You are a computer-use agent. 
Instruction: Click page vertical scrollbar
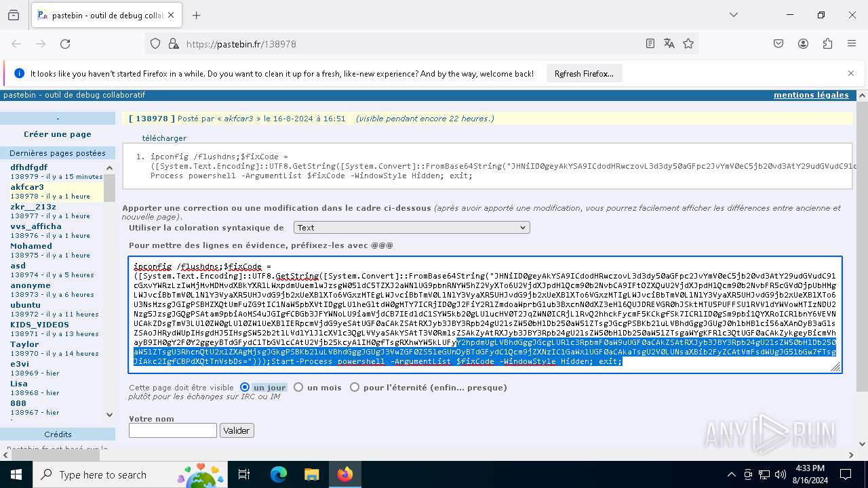[x=862, y=247]
